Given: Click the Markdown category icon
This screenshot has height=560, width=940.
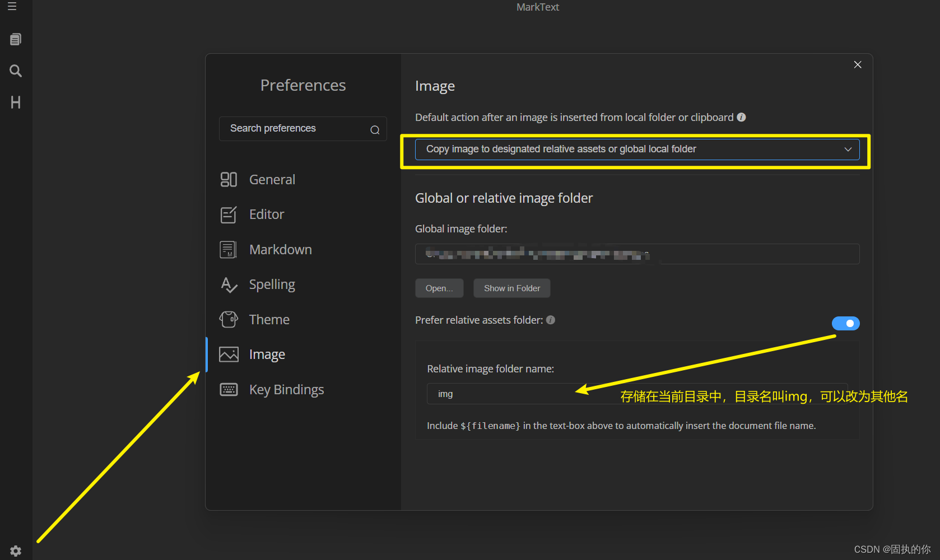Looking at the screenshot, I should pyautogui.click(x=229, y=250).
